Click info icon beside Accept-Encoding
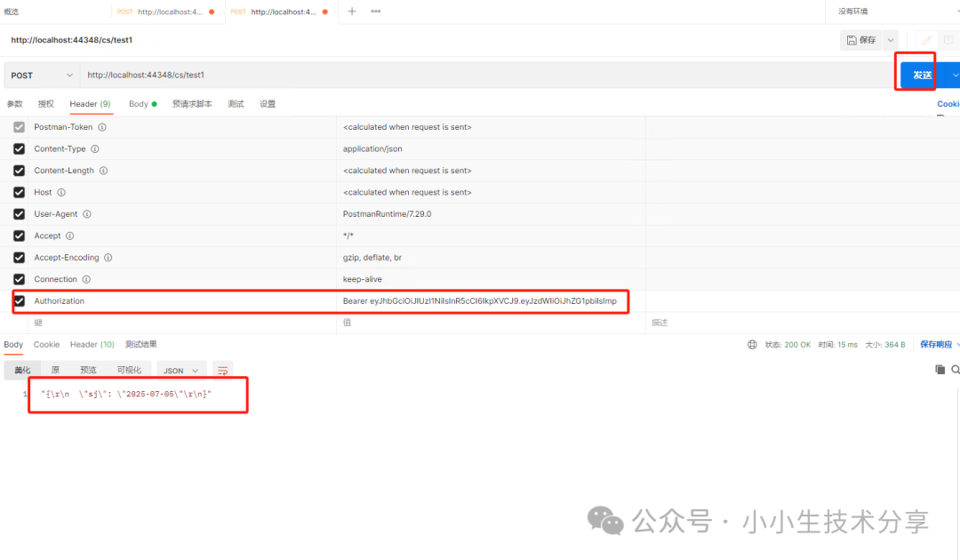 (108, 258)
